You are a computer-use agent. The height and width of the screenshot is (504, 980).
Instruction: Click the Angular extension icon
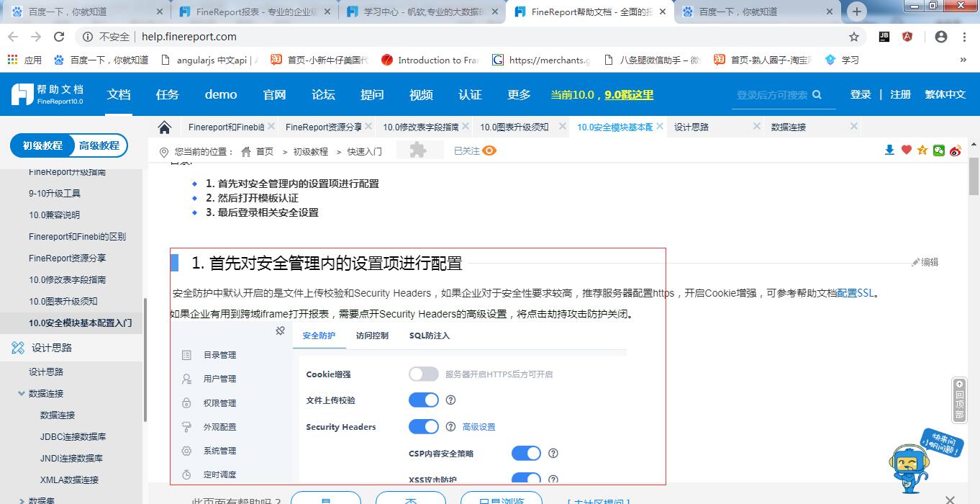click(x=907, y=37)
